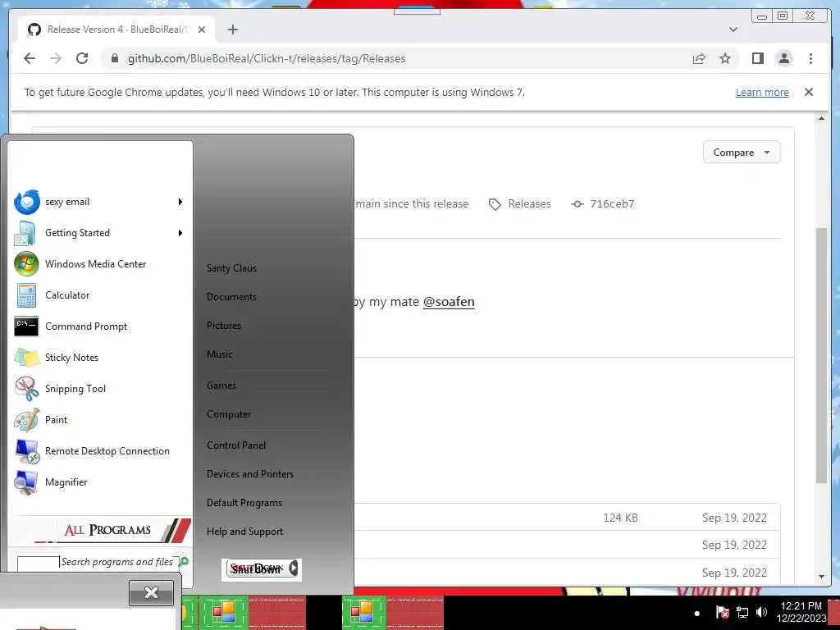Click the Search programs and files box
Viewport: 840px width, 630px height.
coord(98,562)
